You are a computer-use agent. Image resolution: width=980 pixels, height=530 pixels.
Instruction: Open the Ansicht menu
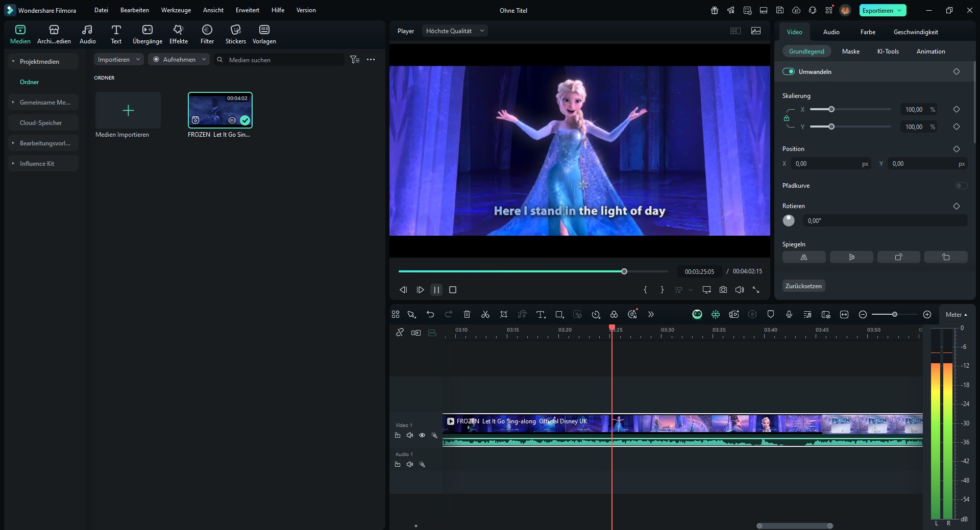click(213, 10)
